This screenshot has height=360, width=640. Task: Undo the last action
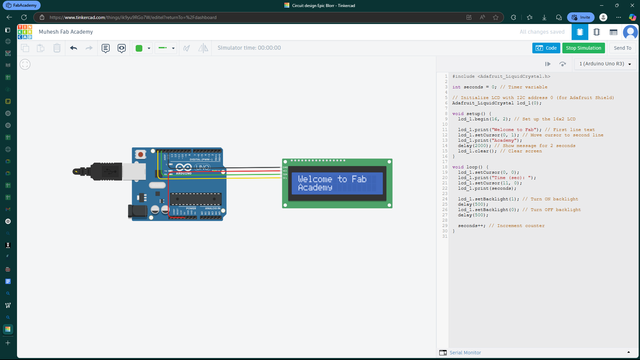[x=73, y=48]
